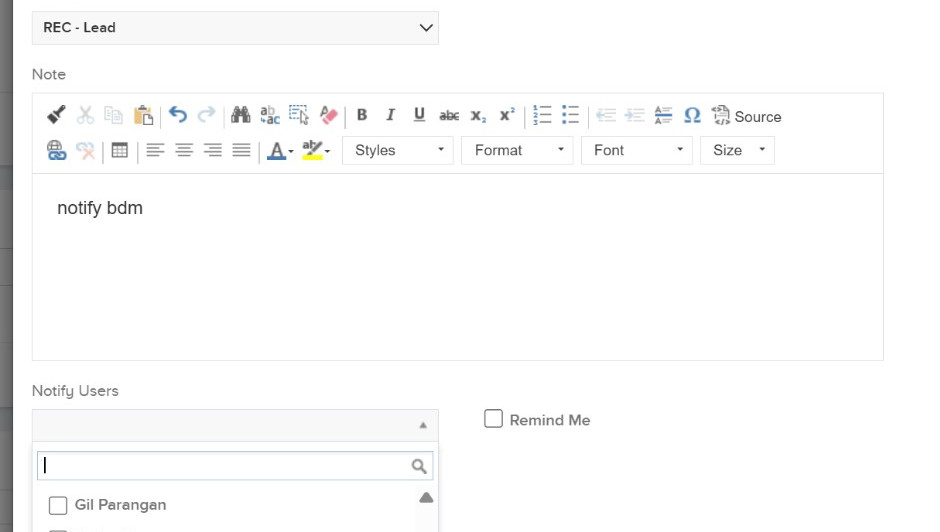Click the search magnifier icon
The width and height of the screenshot is (940, 532).
click(x=419, y=466)
